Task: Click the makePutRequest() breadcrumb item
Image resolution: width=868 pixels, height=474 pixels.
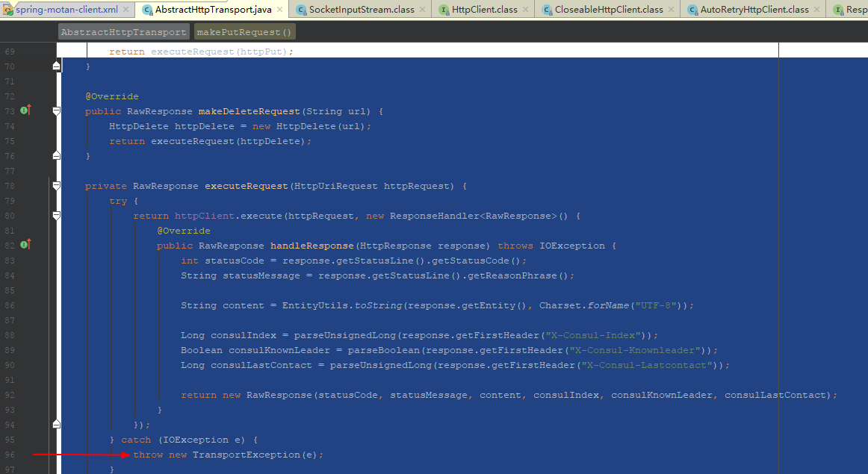Action: (243, 31)
